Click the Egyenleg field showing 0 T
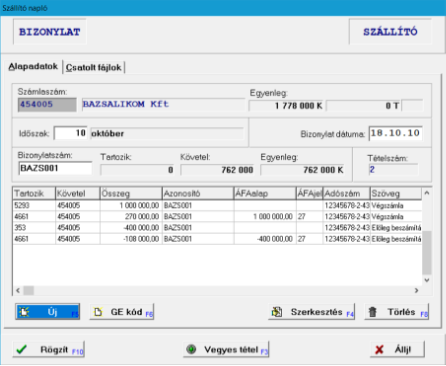446x366 pixels. [363, 106]
